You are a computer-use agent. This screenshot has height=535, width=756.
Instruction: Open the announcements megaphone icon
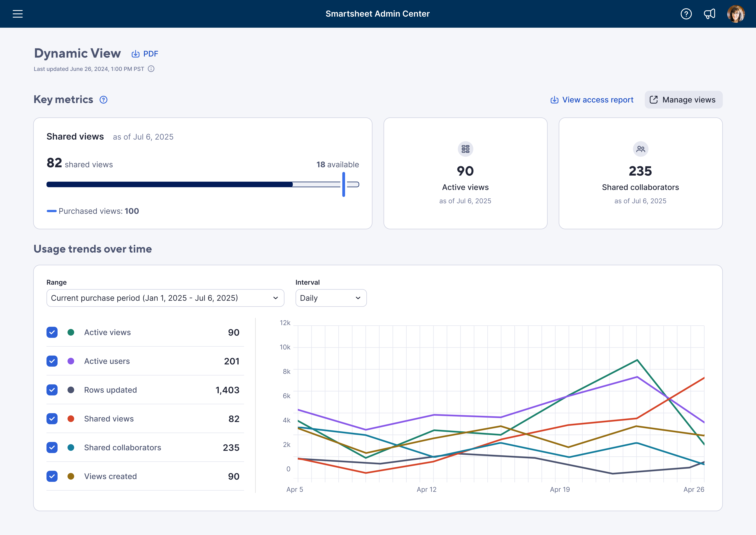[x=710, y=14]
